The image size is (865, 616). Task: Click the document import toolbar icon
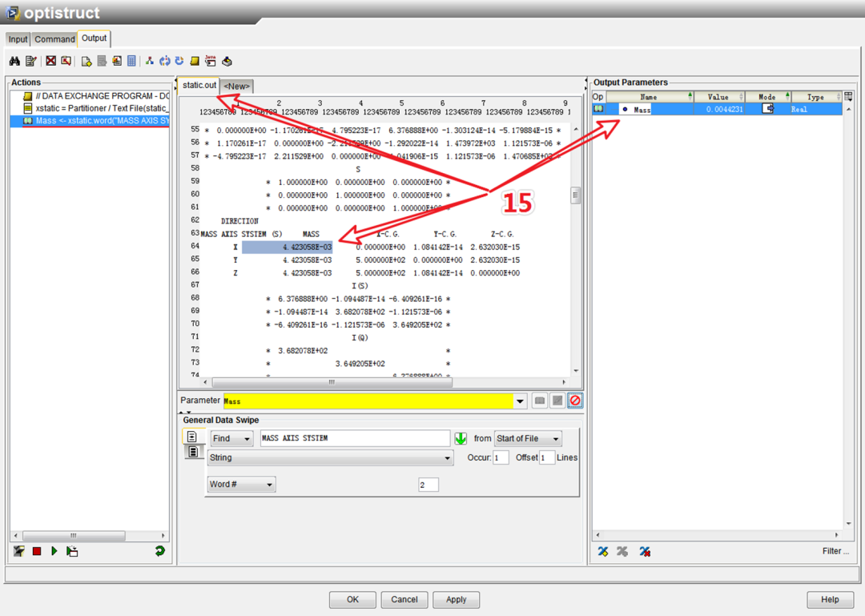click(117, 61)
